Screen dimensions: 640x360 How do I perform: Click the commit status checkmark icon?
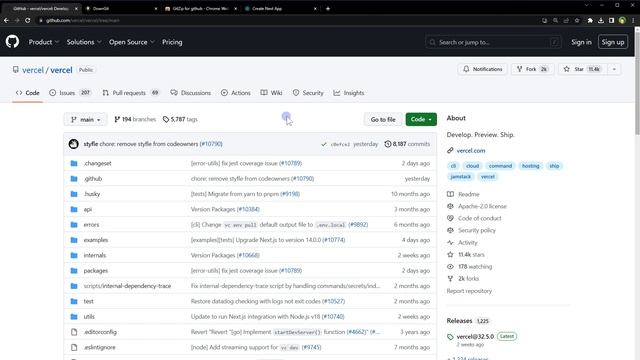click(x=324, y=144)
